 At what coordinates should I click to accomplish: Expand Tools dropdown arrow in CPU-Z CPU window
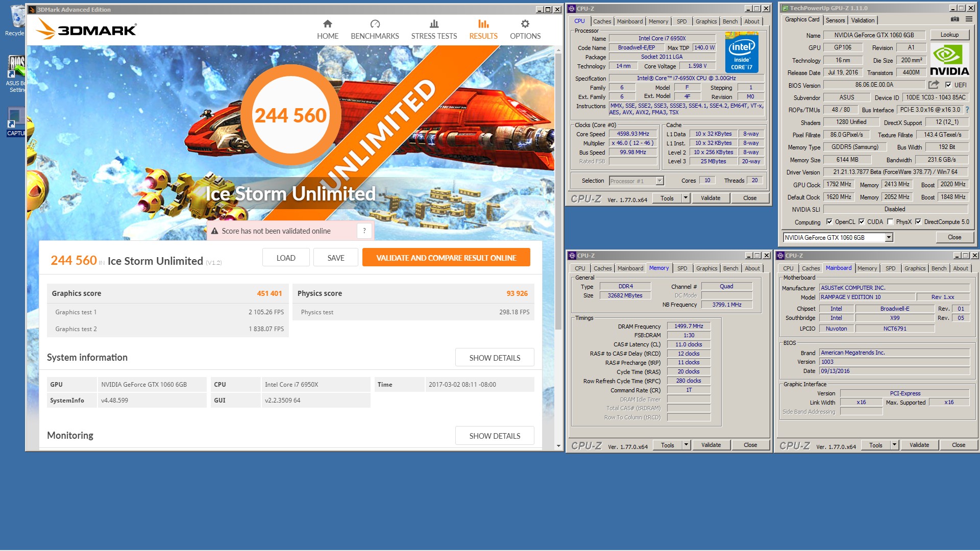click(685, 198)
